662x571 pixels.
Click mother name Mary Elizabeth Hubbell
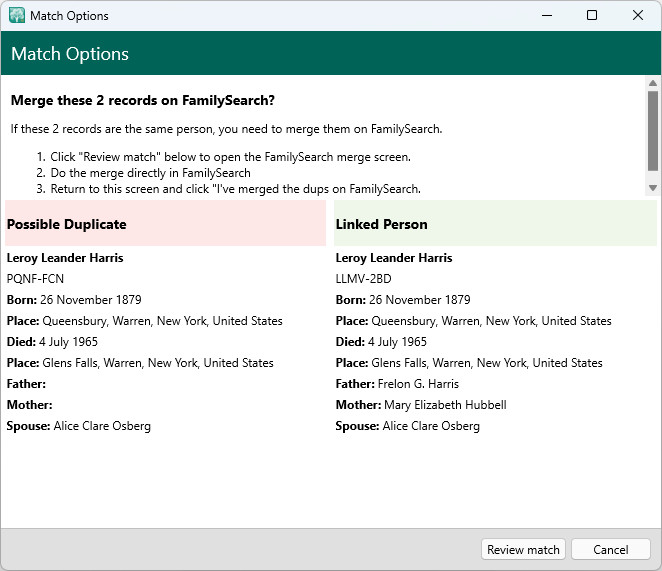coord(445,405)
